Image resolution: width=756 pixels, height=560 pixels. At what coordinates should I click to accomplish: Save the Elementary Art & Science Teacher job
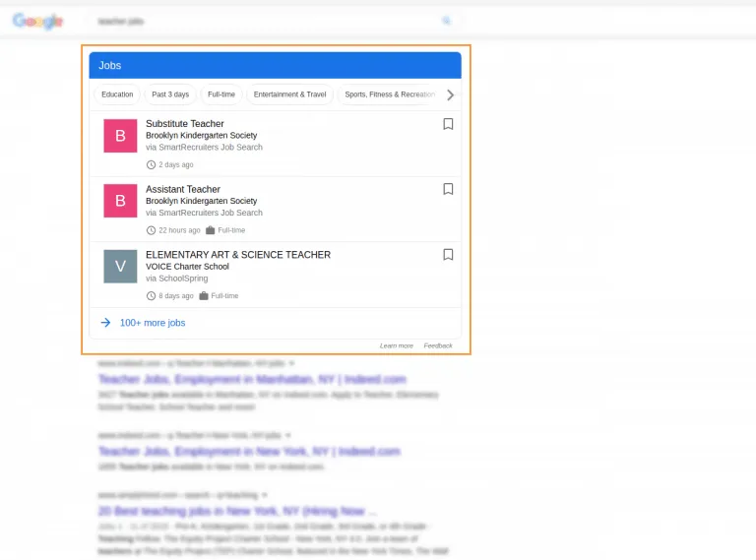448,255
